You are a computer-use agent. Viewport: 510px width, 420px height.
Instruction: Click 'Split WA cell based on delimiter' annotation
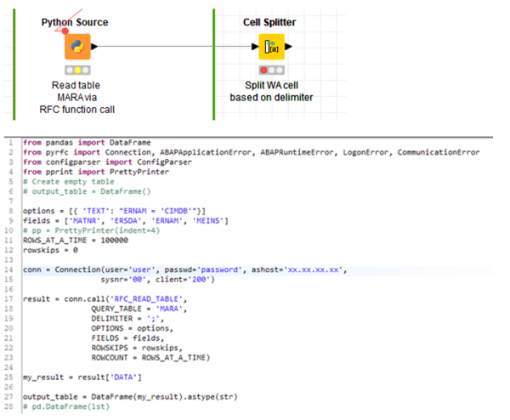click(x=271, y=91)
